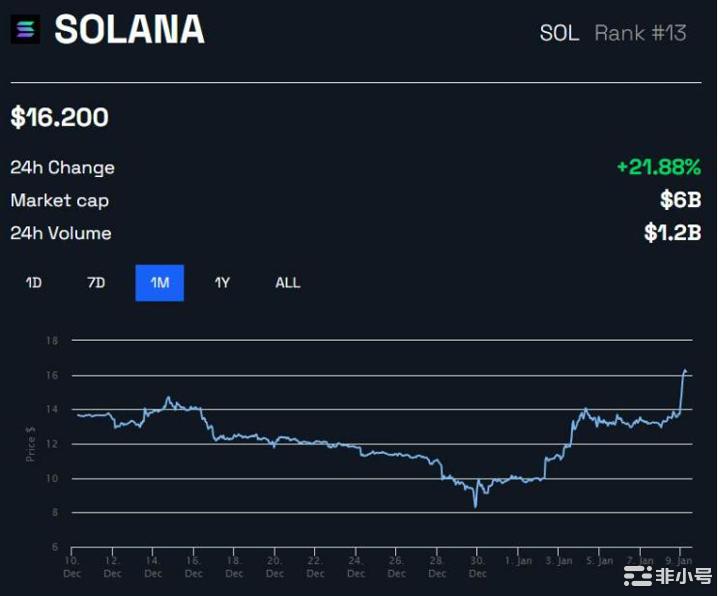Show the 1Y price history
The image size is (718, 596).
coord(222,283)
